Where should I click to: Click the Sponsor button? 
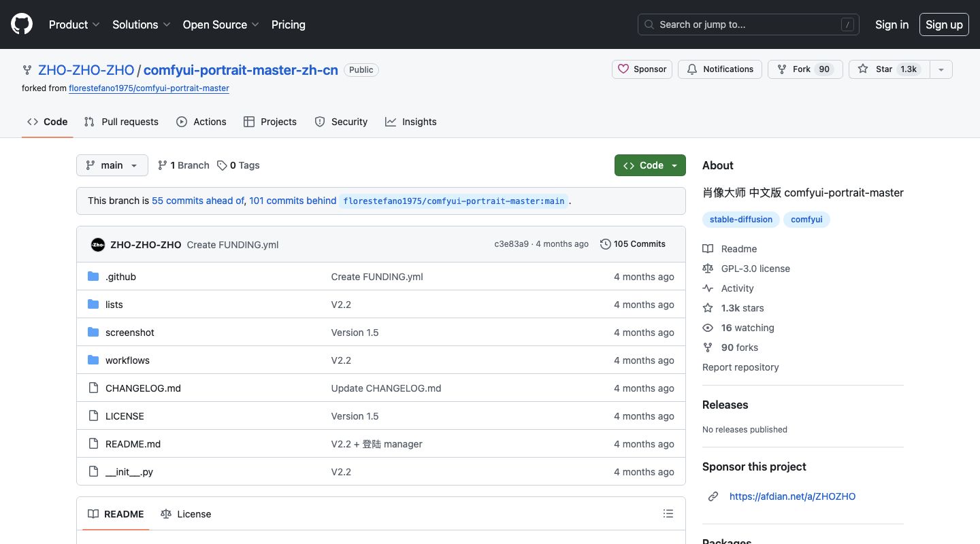[x=642, y=69]
